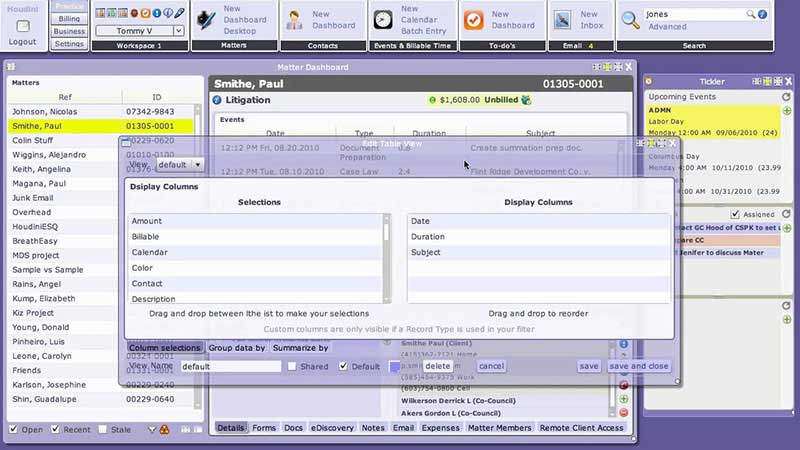Refresh the Assigned section in Ticker
Viewport: 800px width, 450px height.
[x=786, y=214]
